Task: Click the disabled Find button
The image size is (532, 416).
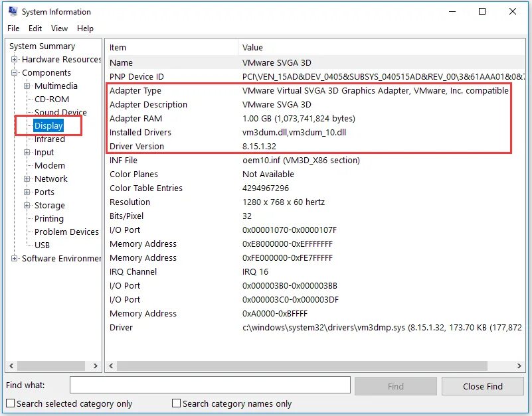Action: click(396, 386)
